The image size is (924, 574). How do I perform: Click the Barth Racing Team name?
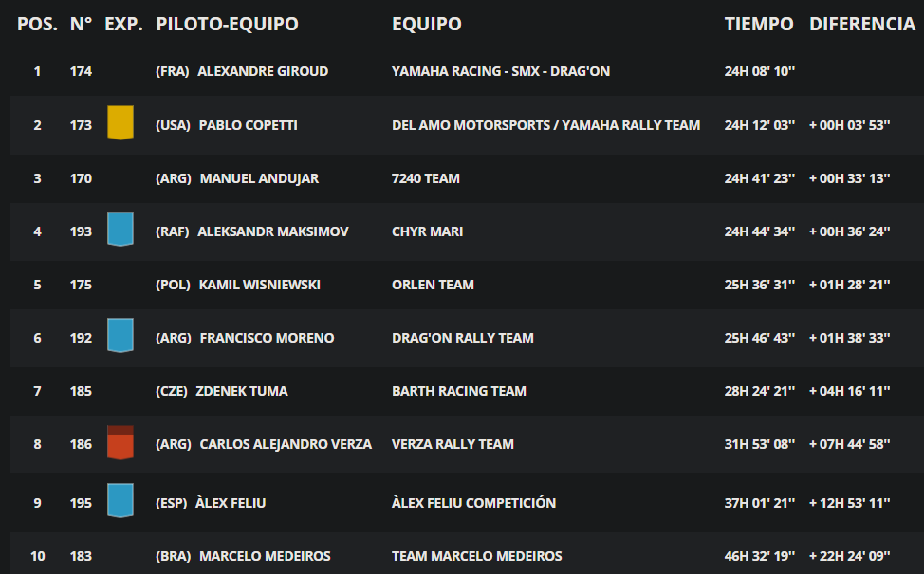tap(459, 391)
